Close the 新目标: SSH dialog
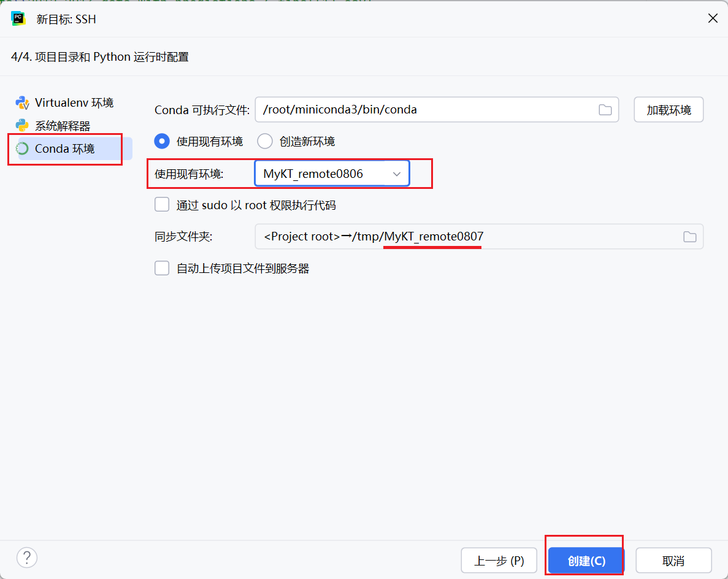Viewport: 728px width, 579px height. pyautogui.click(x=713, y=18)
